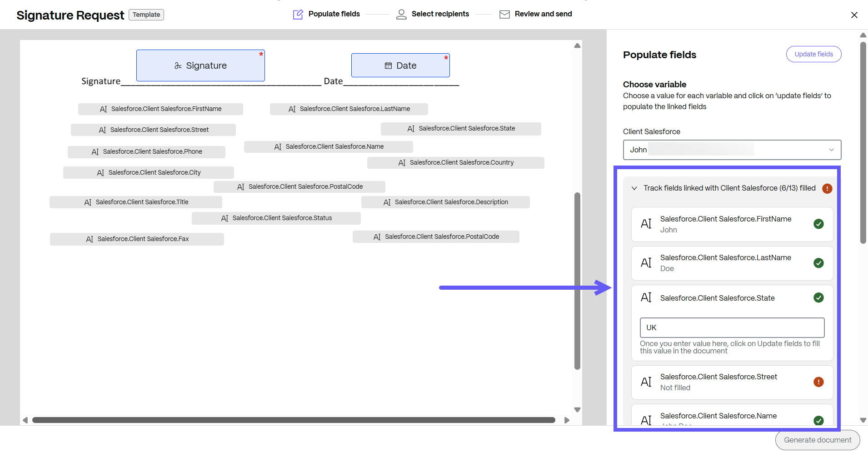Select the PostalCode field next to Fax field
This screenshot has height=453, width=868.
click(x=436, y=237)
